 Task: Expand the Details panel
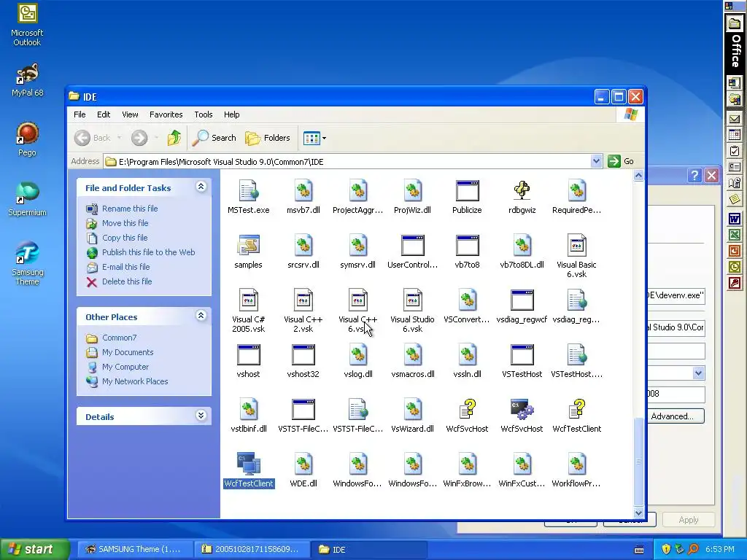tap(201, 416)
